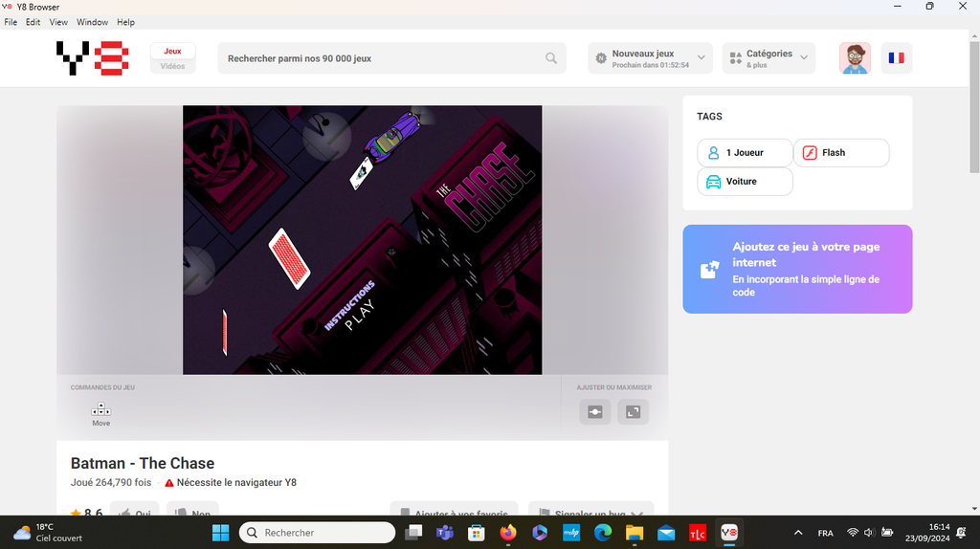Switch to the Jeux toggle
Screen dimensions: 980x549
point(172,51)
